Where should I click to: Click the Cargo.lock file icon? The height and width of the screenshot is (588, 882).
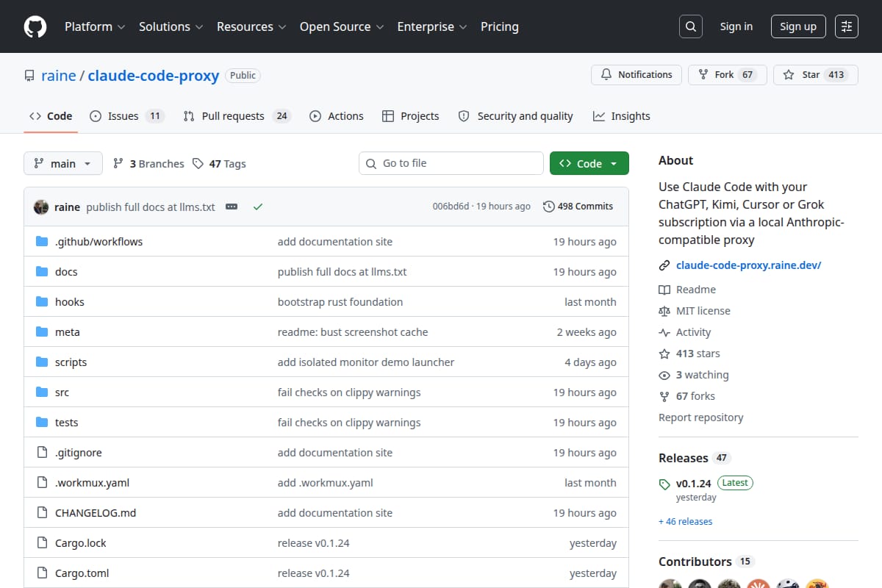(x=42, y=543)
